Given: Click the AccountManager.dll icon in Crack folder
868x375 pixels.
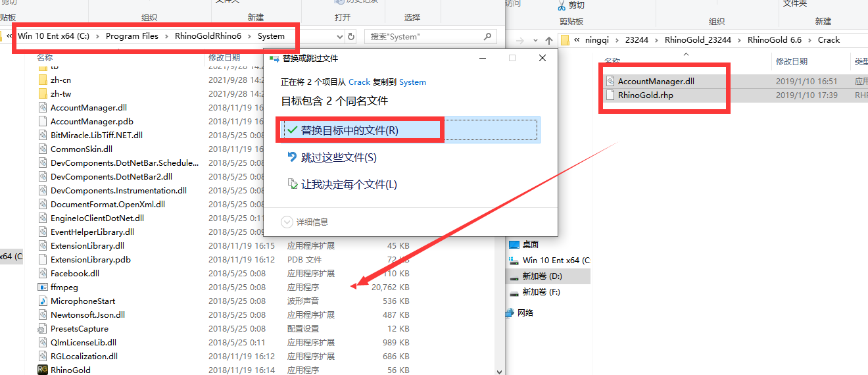Looking at the screenshot, I should 610,82.
